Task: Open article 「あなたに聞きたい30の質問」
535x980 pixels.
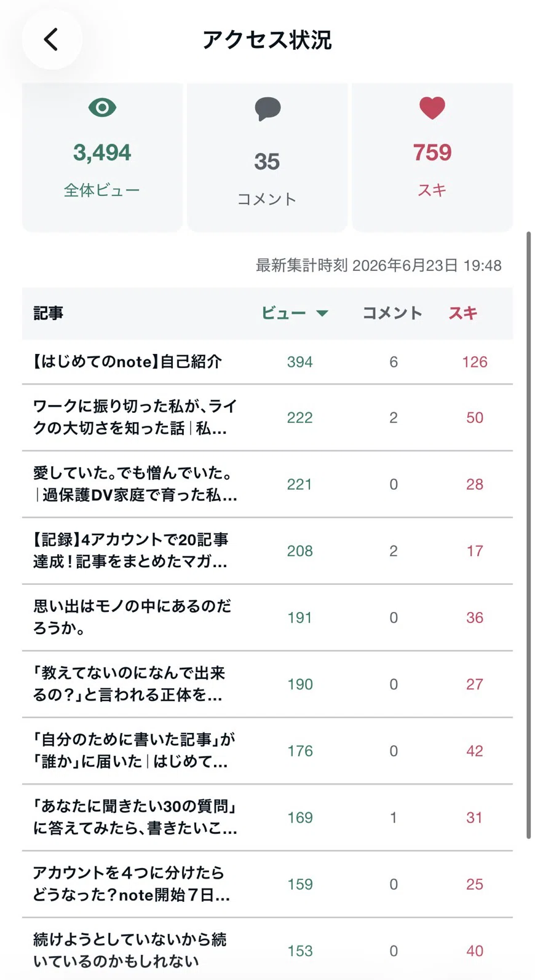Action: tap(267, 818)
